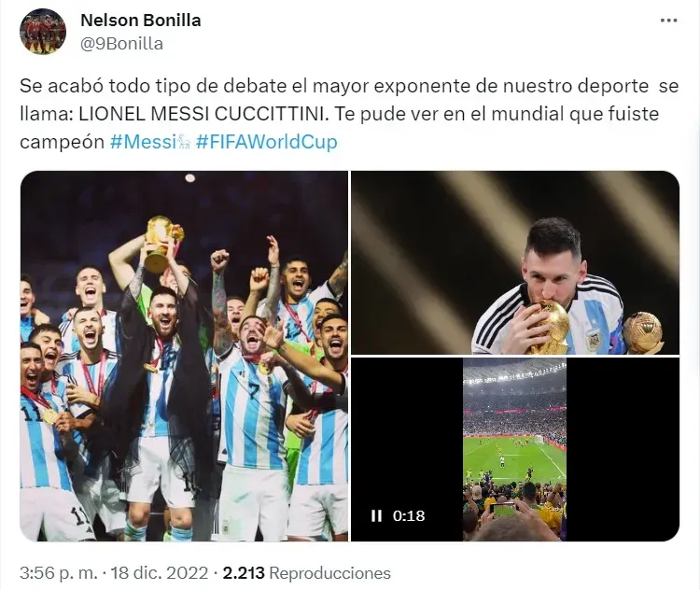View the 2.213 Reproducciones count
Image resolution: width=700 pixels, height=590 pixels.
(x=307, y=573)
